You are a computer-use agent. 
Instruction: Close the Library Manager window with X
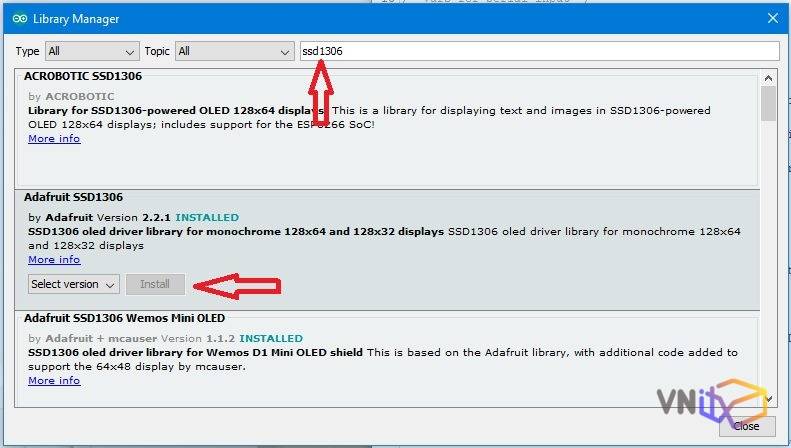click(x=771, y=18)
